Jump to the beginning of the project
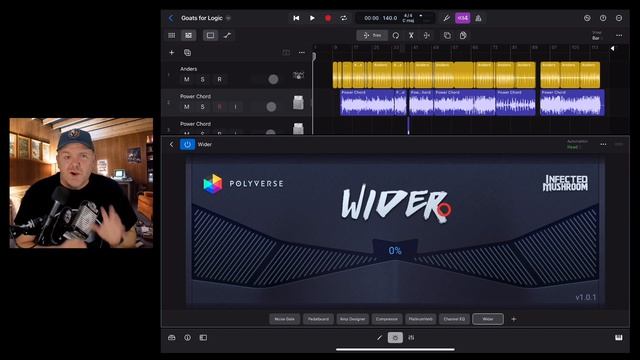 (296, 18)
